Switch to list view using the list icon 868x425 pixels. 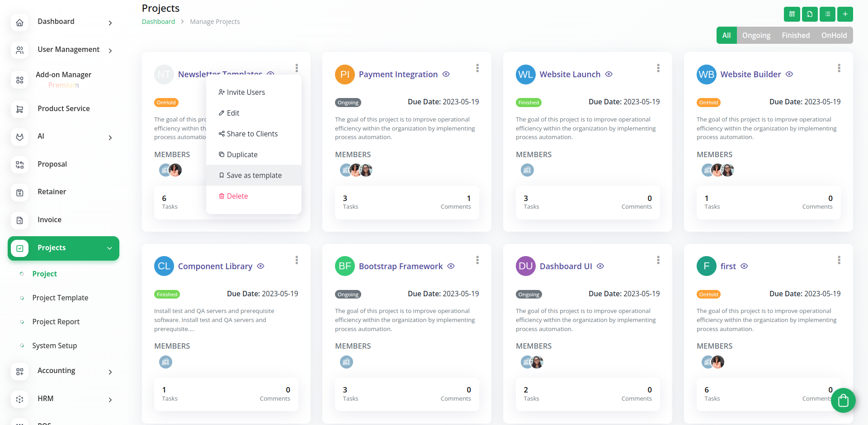827,14
